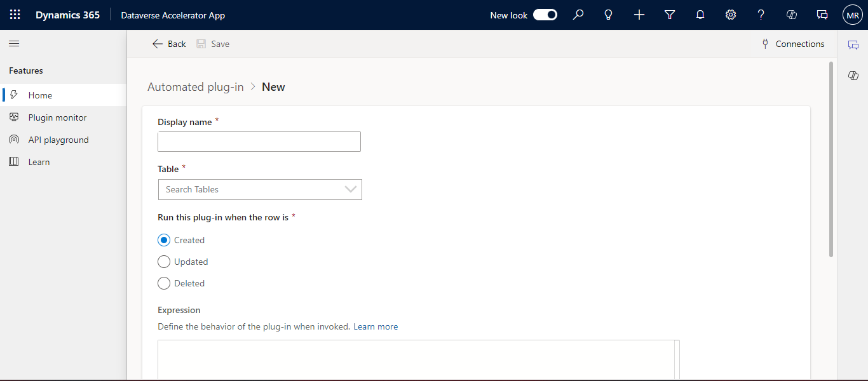Save the new plug-in
Screen dimensions: 868x381
tap(213, 43)
